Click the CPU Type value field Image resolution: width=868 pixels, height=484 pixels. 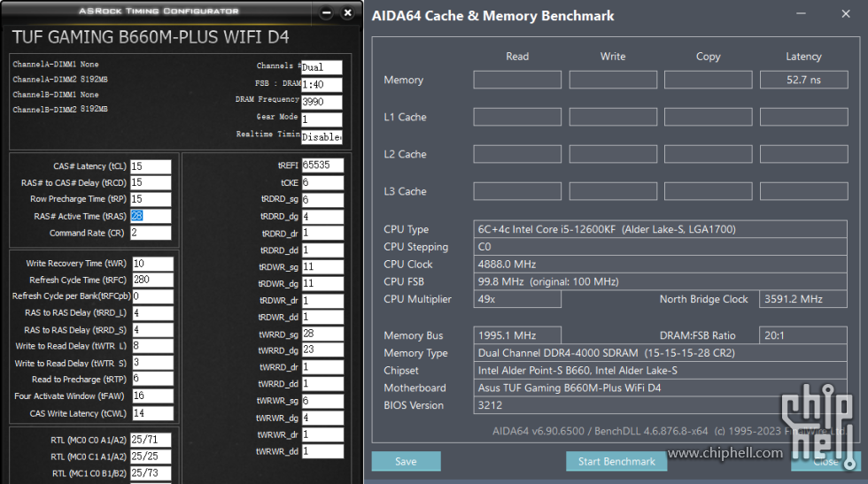[x=660, y=229]
